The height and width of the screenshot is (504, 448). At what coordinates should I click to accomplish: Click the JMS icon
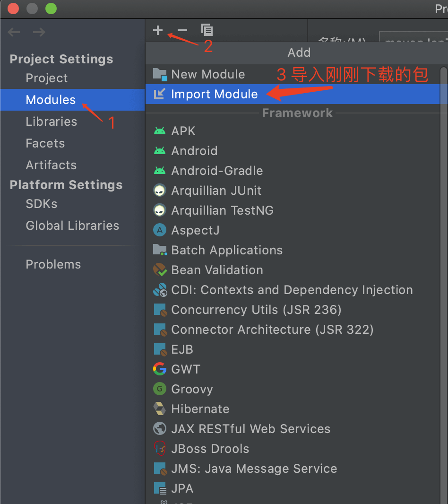tap(160, 469)
